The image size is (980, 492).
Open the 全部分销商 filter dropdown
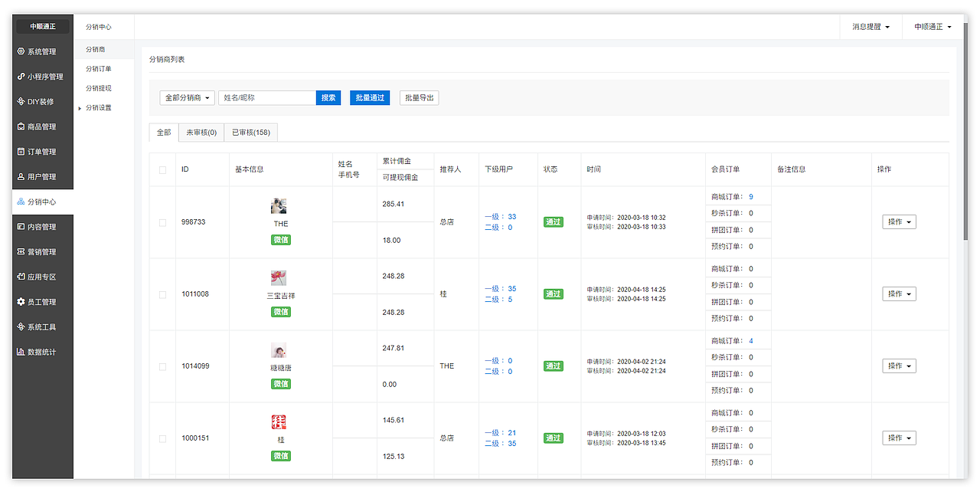(x=187, y=98)
